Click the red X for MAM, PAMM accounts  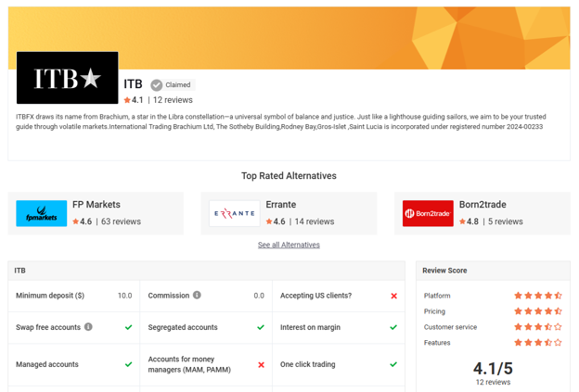[x=261, y=365]
